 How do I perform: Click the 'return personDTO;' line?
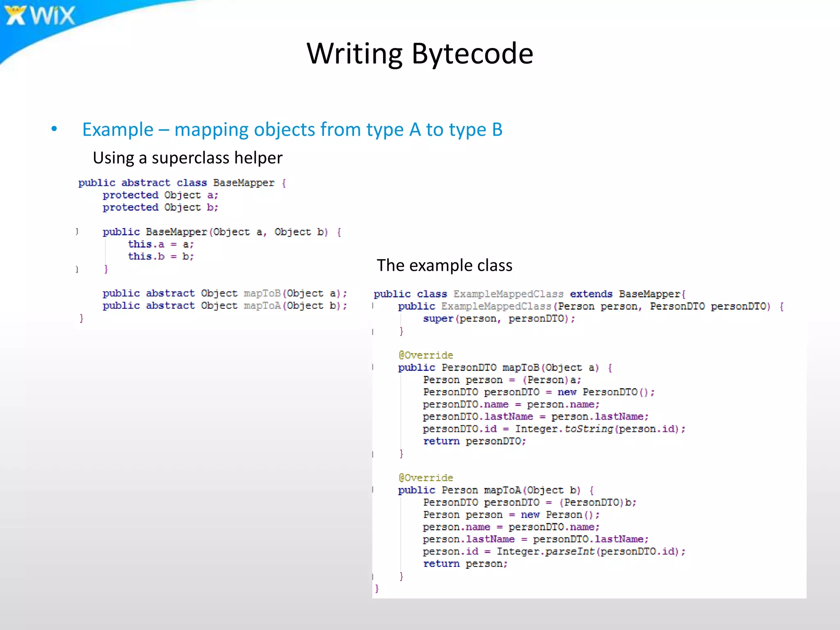click(474, 441)
